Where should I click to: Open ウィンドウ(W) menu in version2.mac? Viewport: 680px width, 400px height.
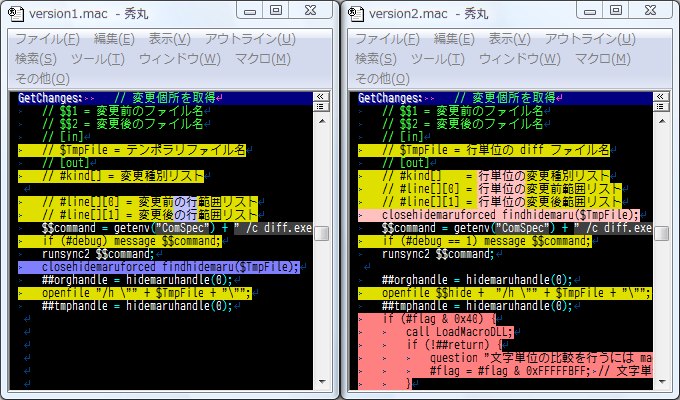point(520,59)
